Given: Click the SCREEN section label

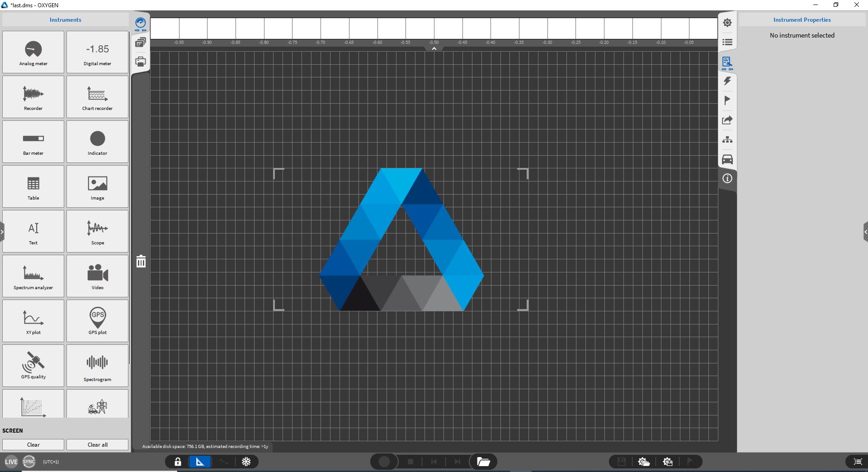Looking at the screenshot, I should tap(13, 431).
